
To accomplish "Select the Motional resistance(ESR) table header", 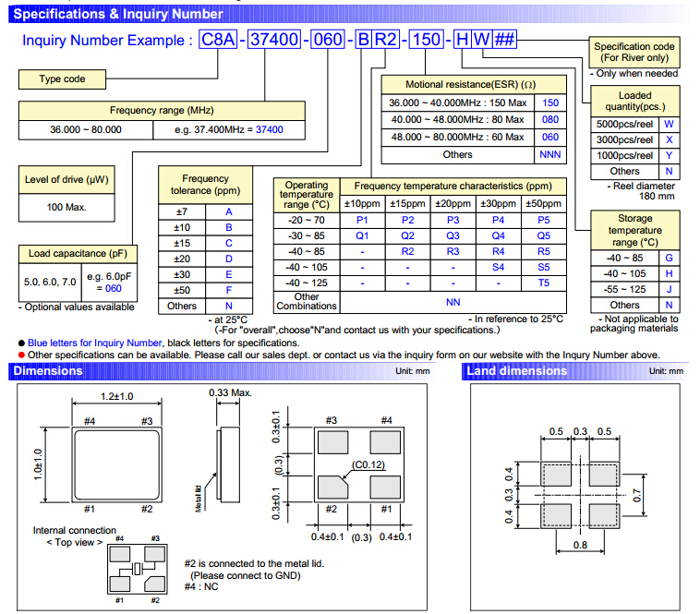I will [470, 85].
